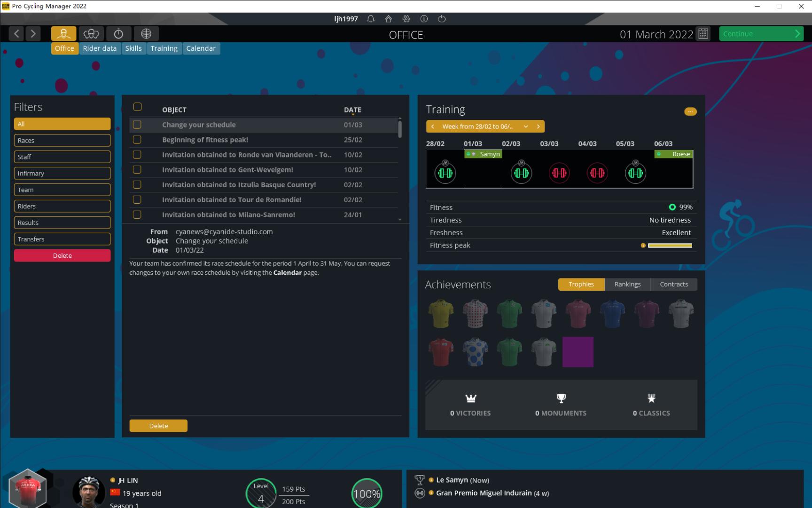Image resolution: width=812 pixels, height=508 pixels.
Task: Click the red Delete button under Filters
Action: pyautogui.click(x=62, y=255)
